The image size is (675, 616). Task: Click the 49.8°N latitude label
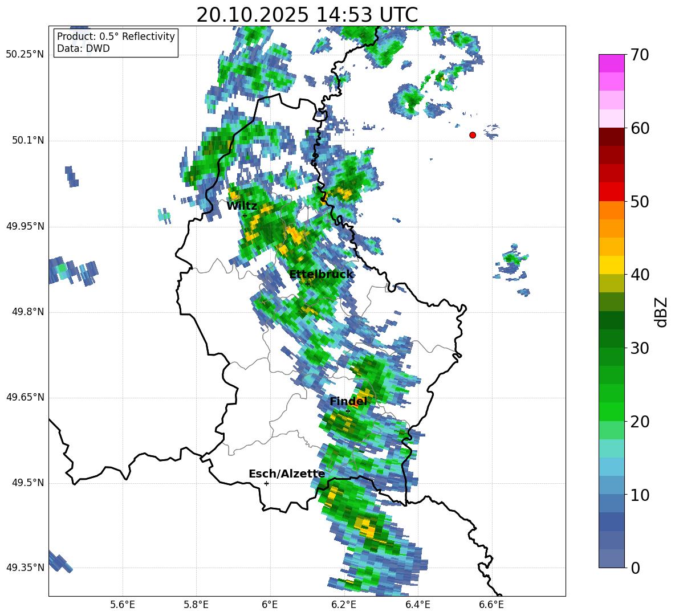tap(27, 312)
